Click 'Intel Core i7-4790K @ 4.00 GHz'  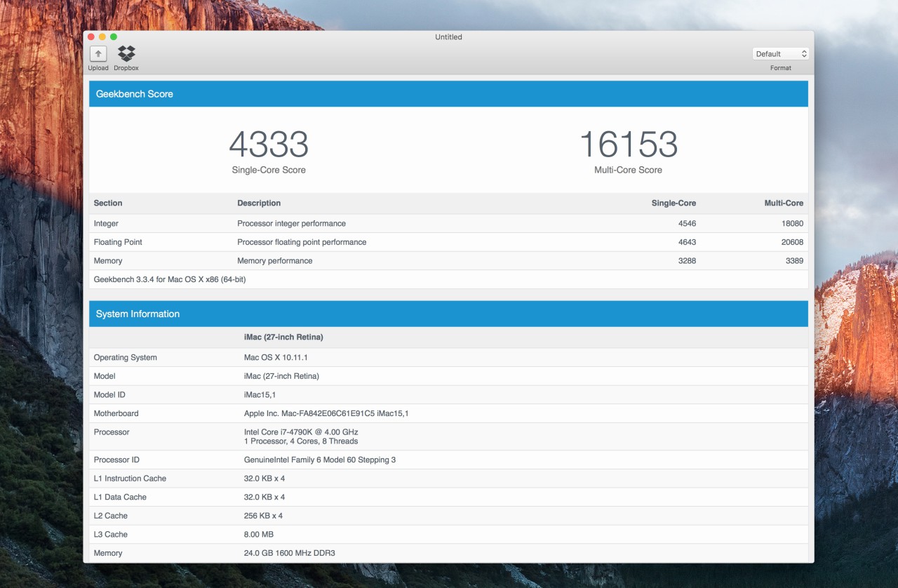point(301,432)
